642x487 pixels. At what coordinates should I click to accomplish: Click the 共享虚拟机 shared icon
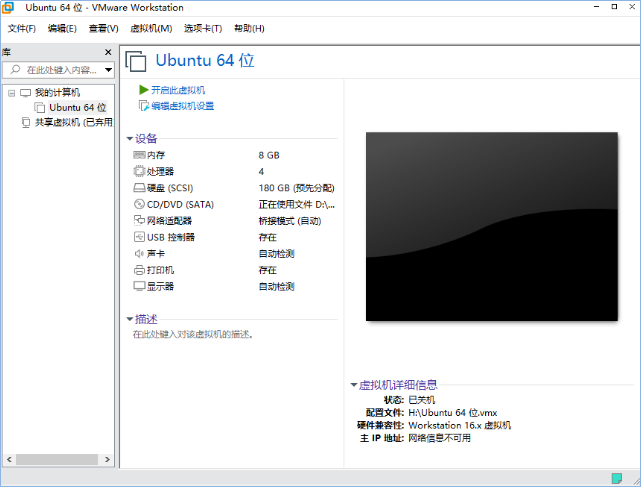pyautogui.click(x=26, y=122)
